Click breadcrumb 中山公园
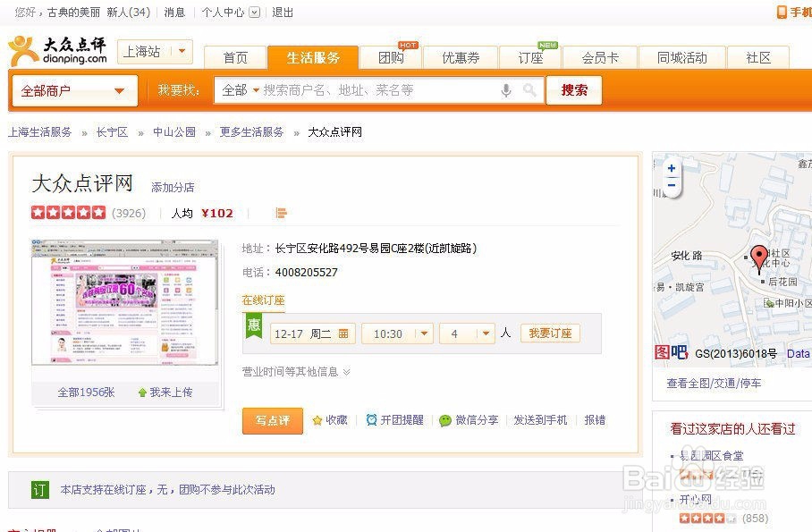 [174, 132]
